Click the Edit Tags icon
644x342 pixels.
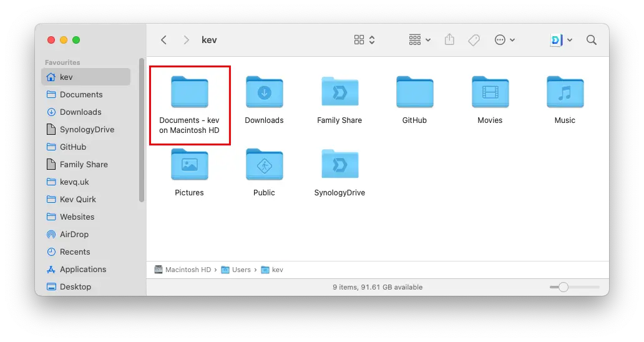[474, 40]
